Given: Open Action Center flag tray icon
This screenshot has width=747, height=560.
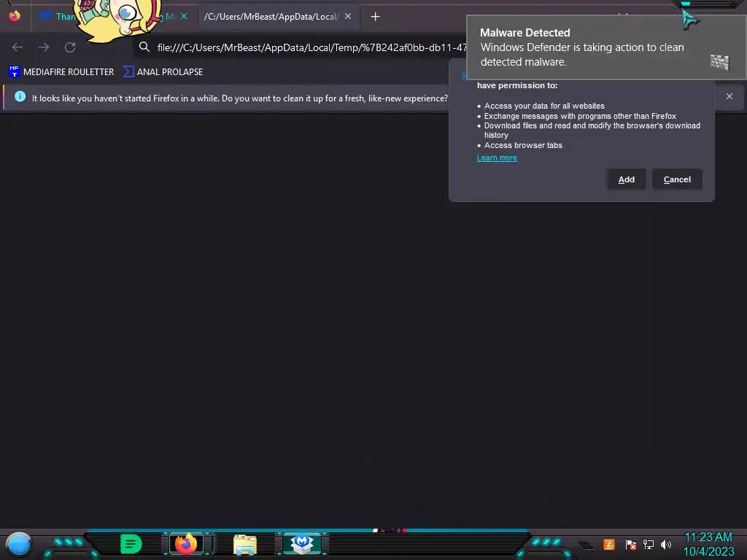Looking at the screenshot, I should point(631,544).
